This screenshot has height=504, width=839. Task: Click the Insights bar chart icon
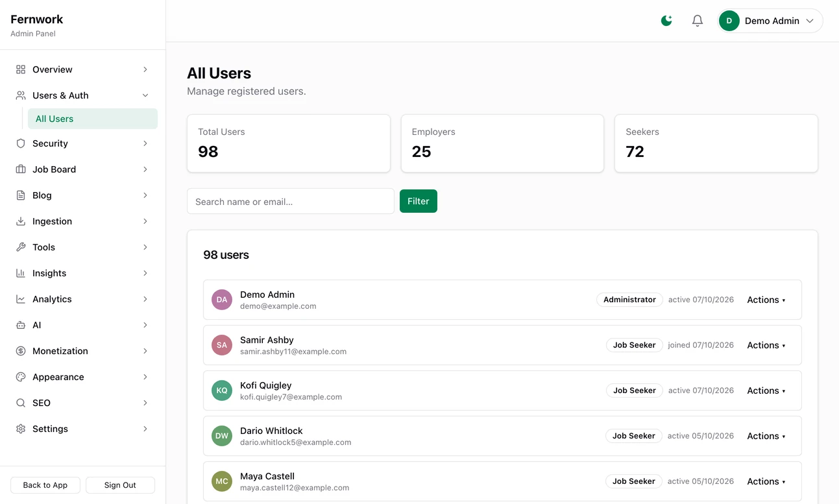click(x=21, y=273)
